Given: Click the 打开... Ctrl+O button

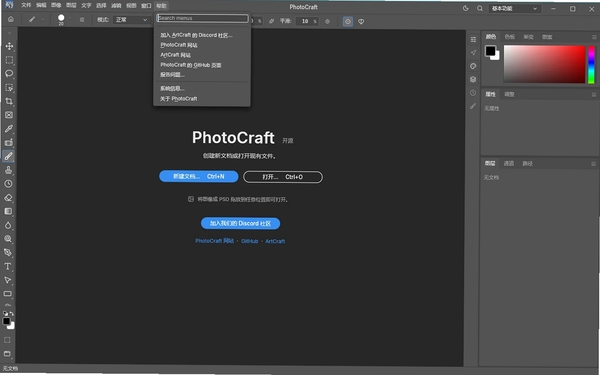Looking at the screenshot, I should [283, 177].
